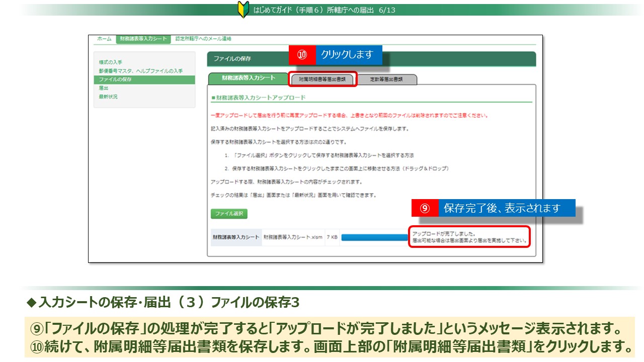Click the red circled 9 callout badge
Image resolution: width=644 pixels, height=362 pixels.
point(425,208)
